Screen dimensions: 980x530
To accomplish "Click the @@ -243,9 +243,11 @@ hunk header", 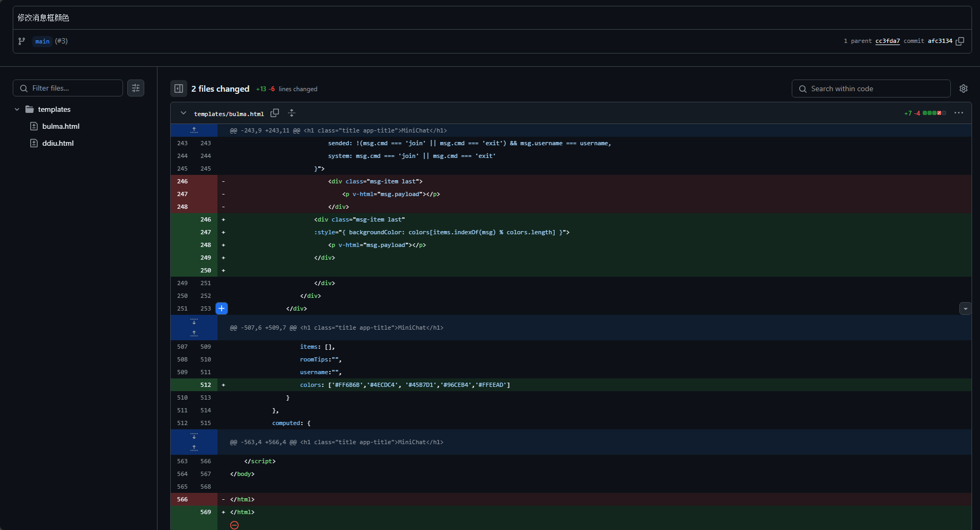I will click(x=338, y=130).
